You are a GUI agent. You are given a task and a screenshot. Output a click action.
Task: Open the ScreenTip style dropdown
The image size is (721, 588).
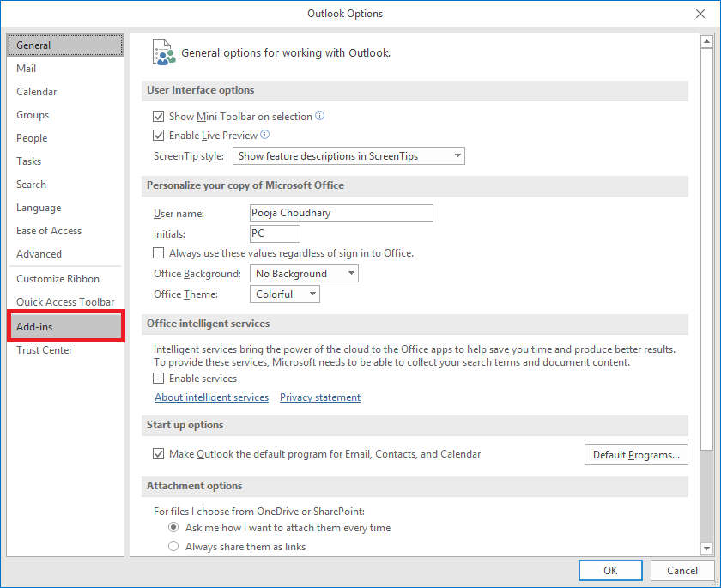(348, 156)
